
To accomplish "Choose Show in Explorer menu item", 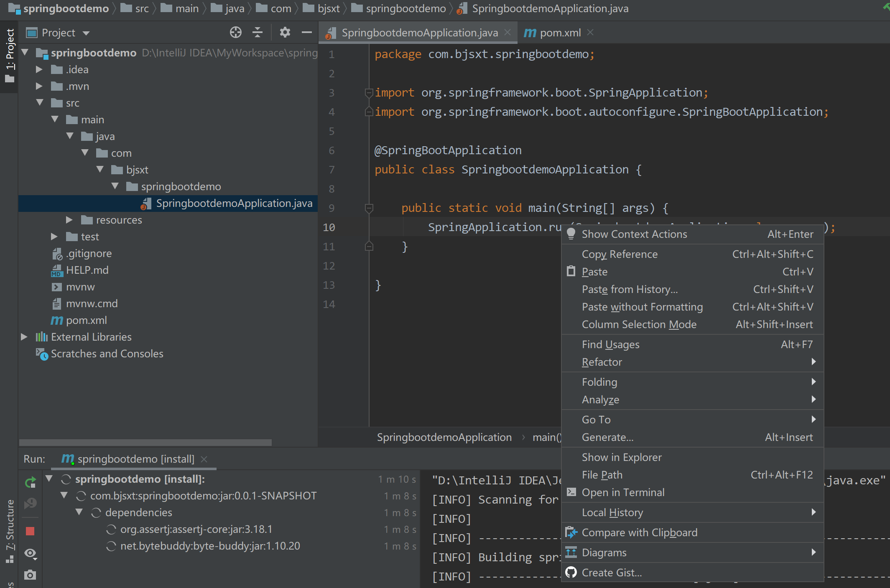I will coord(692,457).
